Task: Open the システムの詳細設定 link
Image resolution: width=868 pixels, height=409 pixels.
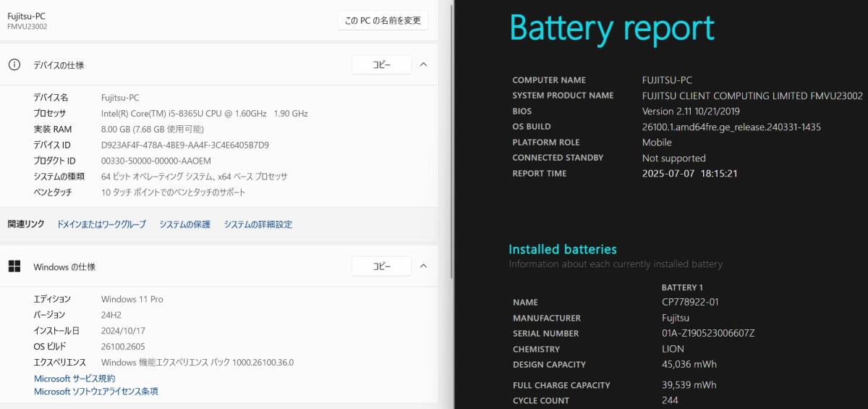Action: point(258,224)
